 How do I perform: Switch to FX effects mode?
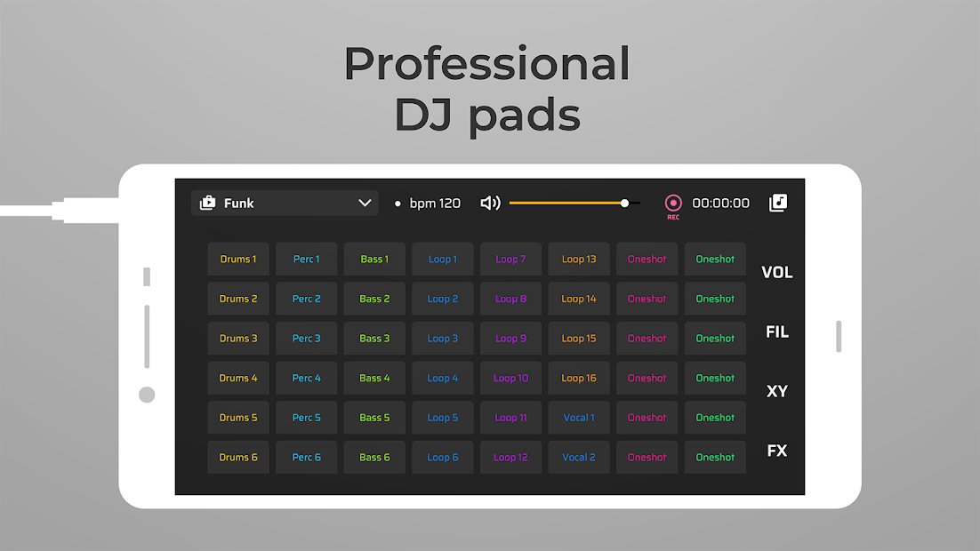[776, 451]
